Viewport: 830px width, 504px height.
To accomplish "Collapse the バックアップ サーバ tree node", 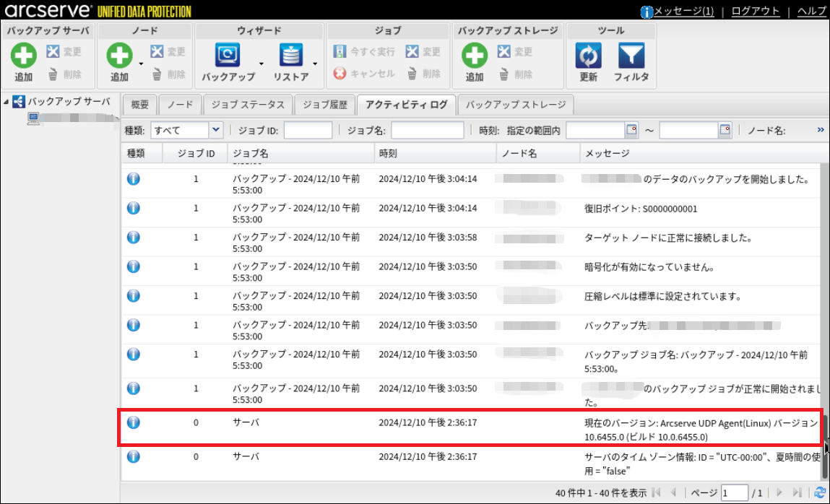I will (7, 102).
